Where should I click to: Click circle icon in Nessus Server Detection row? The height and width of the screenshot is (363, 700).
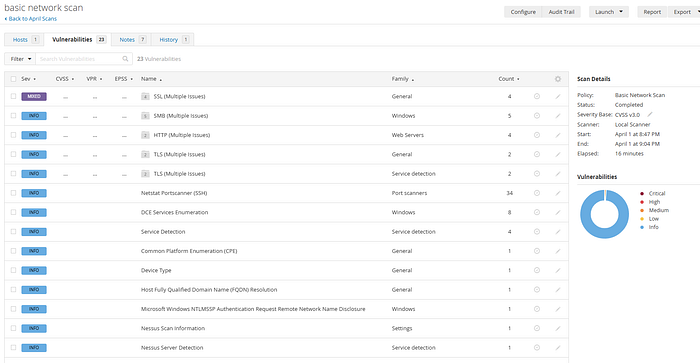click(x=537, y=347)
